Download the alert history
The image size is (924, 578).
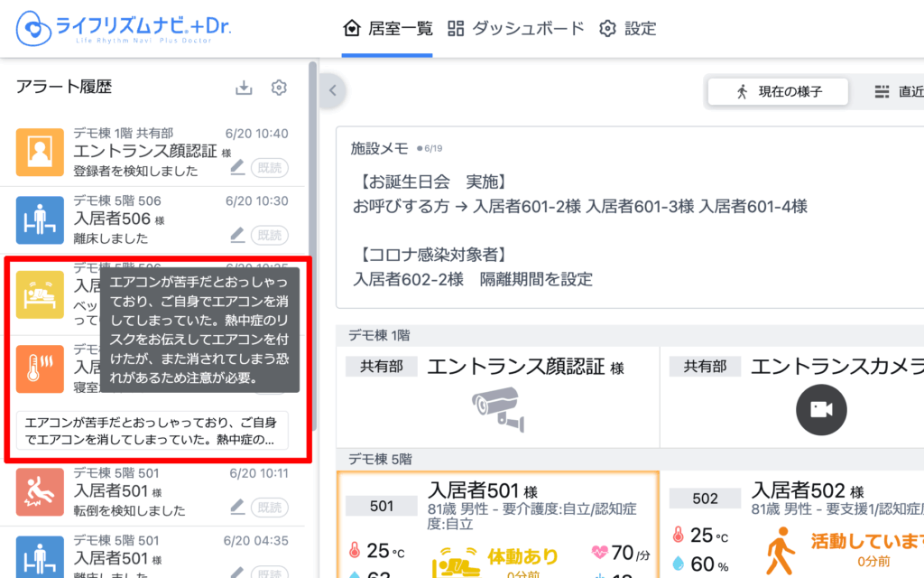pyautogui.click(x=244, y=88)
